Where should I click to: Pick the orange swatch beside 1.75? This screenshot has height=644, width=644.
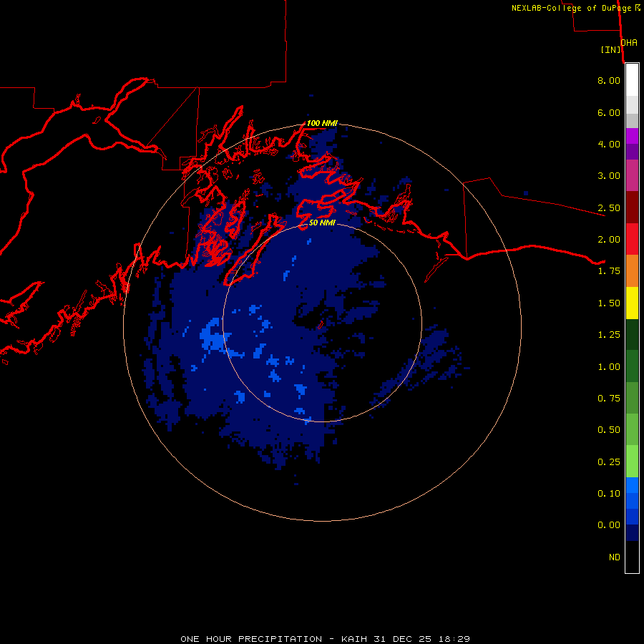(632, 271)
